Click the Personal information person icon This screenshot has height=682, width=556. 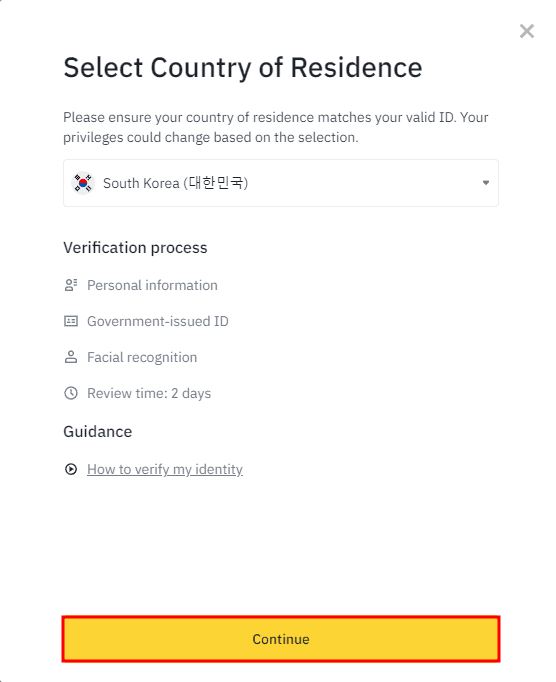click(70, 285)
